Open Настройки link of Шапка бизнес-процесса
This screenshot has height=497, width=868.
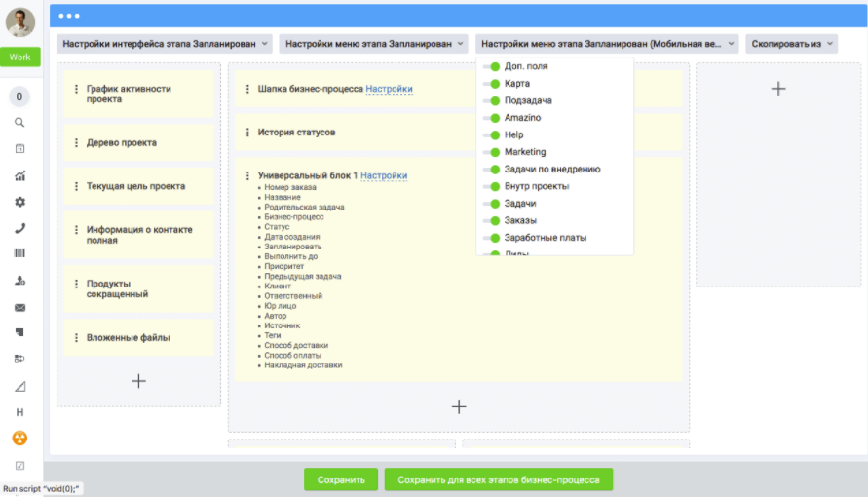pos(389,89)
